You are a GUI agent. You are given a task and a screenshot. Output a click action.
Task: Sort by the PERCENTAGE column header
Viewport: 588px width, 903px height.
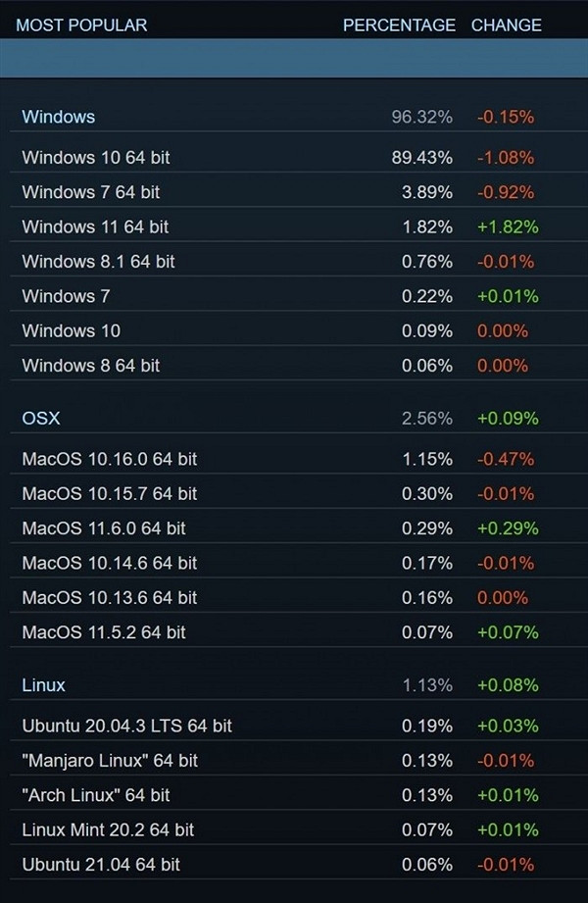399,25
